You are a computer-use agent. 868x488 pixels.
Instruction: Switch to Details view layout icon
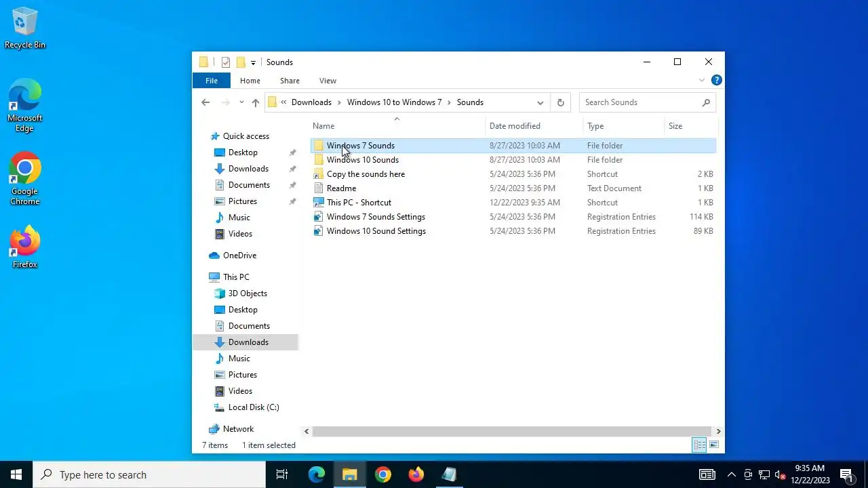point(699,445)
